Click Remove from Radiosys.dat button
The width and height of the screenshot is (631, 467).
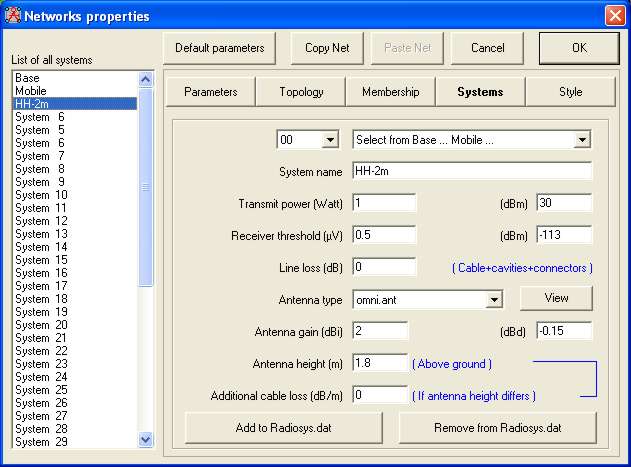[497, 428]
